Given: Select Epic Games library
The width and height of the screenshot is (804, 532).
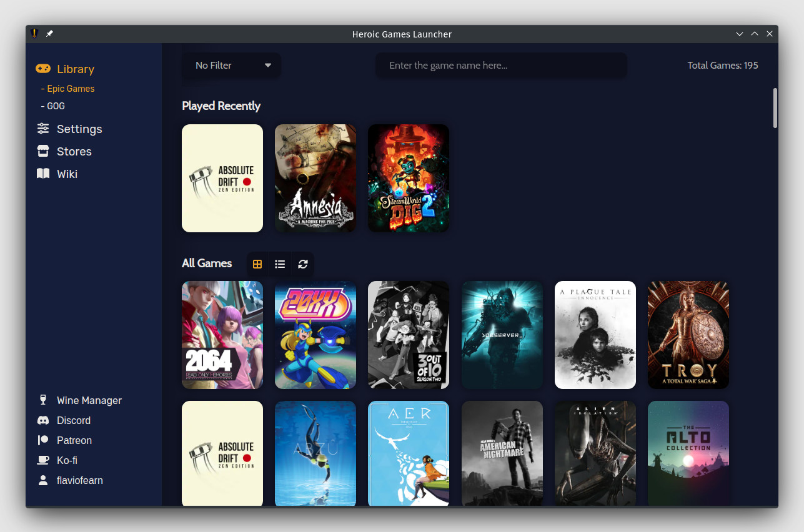Looking at the screenshot, I should pyautogui.click(x=68, y=89).
